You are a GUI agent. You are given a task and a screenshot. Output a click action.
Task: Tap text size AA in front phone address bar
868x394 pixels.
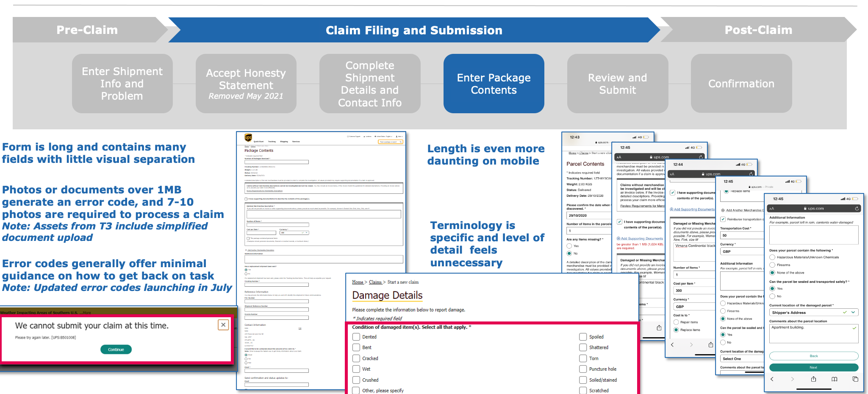(772, 209)
